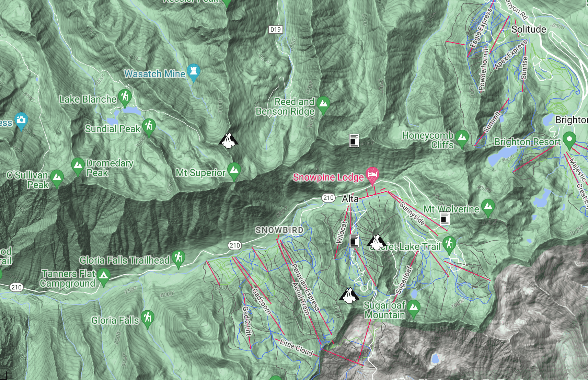
Task: Click the Eagle Express lift label
Action: point(481,28)
